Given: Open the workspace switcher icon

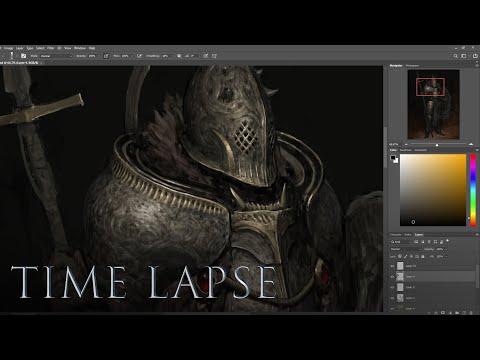Looking at the screenshot, I should pyautogui.click(x=464, y=56).
